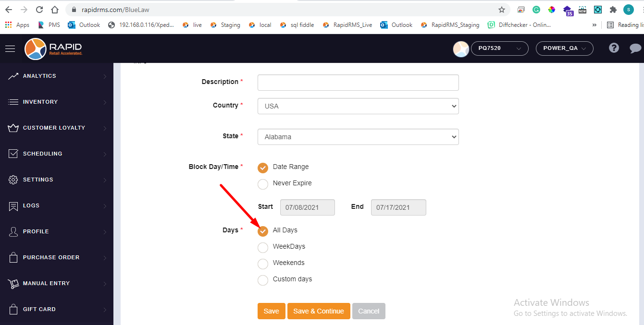This screenshot has height=325, width=644.
Task: Select the Never Expire radio option
Action: pyautogui.click(x=263, y=184)
